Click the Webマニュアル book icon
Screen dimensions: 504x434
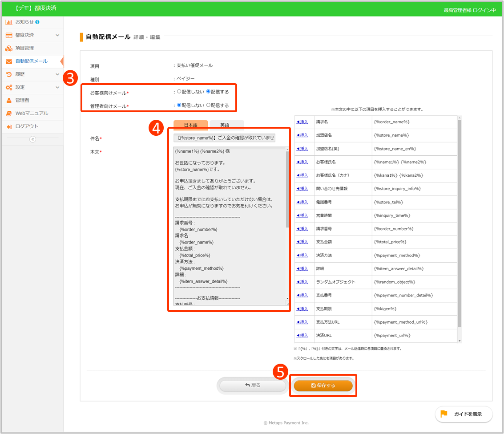[9, 114]
